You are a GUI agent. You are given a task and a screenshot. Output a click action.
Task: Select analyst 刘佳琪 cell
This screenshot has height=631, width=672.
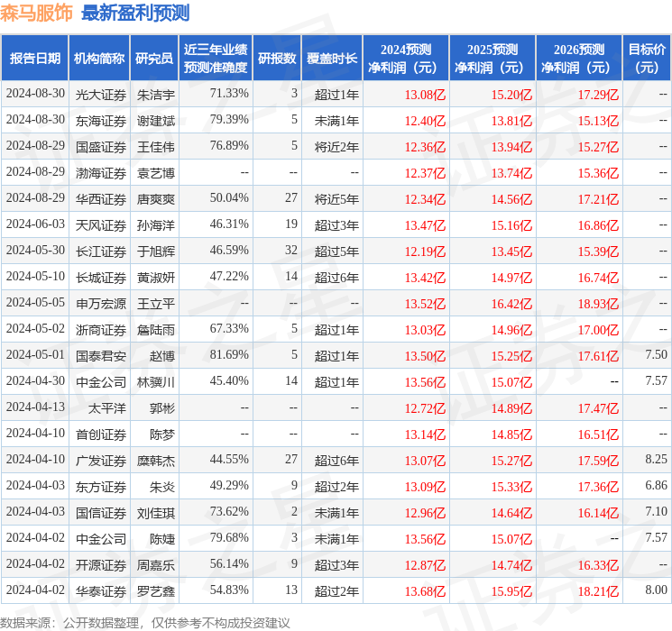click(x=155, y=513)
